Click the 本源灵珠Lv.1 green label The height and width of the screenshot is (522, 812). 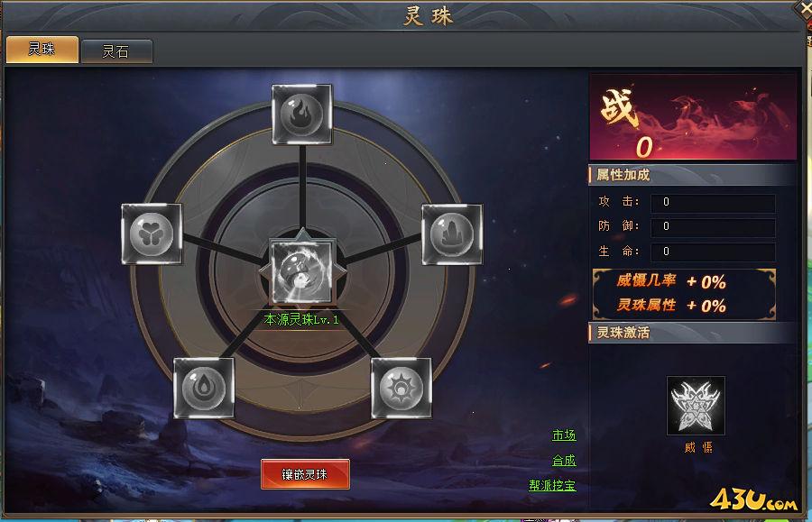pyautogui.click(x=301, y=320)
